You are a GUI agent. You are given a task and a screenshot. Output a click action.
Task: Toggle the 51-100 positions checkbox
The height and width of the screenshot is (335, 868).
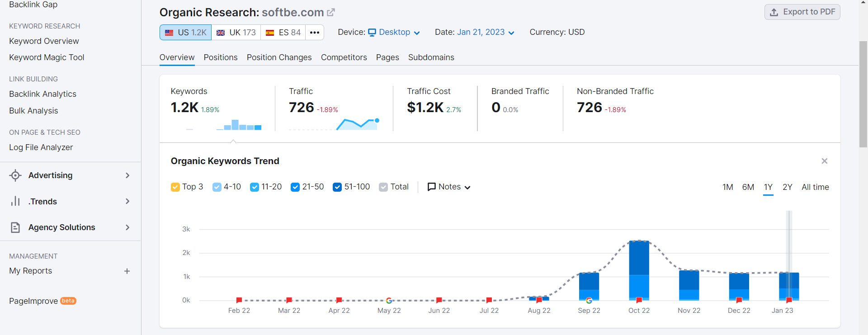point(337,187)
